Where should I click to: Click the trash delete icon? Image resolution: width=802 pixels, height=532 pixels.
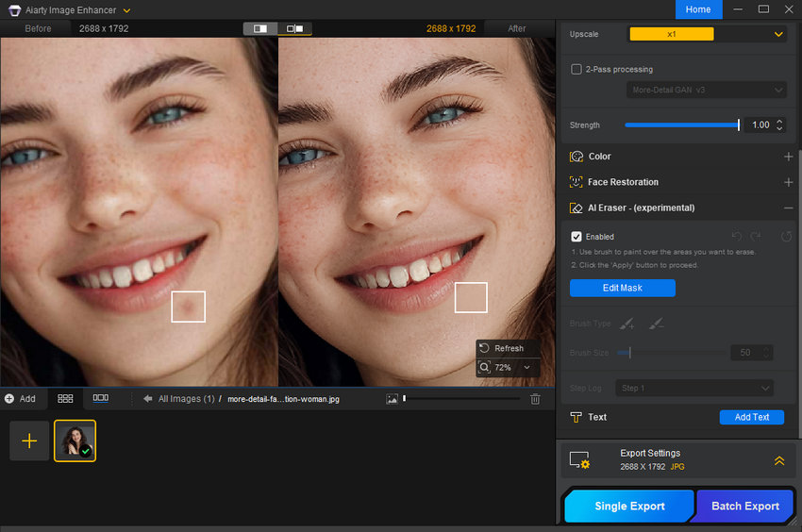pos(535,399)
